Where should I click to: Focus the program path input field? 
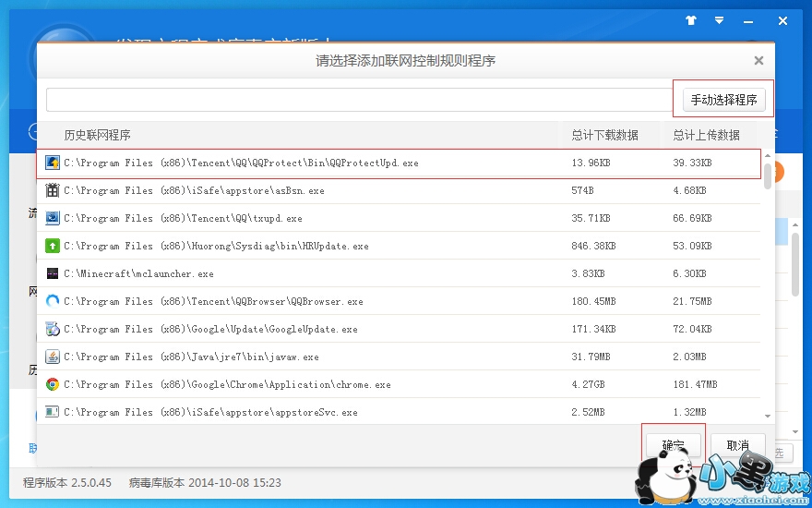coord(361,100)
